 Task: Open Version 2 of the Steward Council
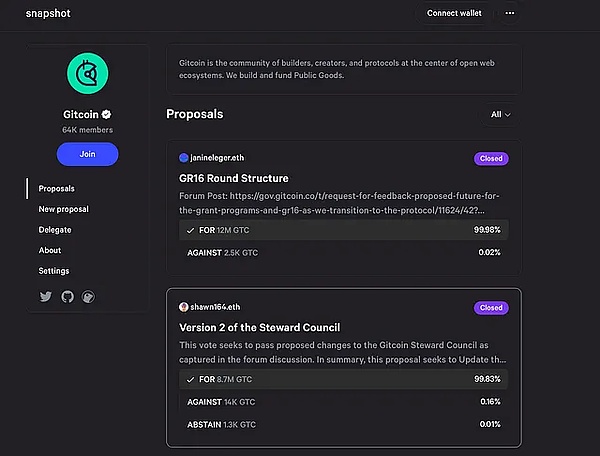(259, 327)
